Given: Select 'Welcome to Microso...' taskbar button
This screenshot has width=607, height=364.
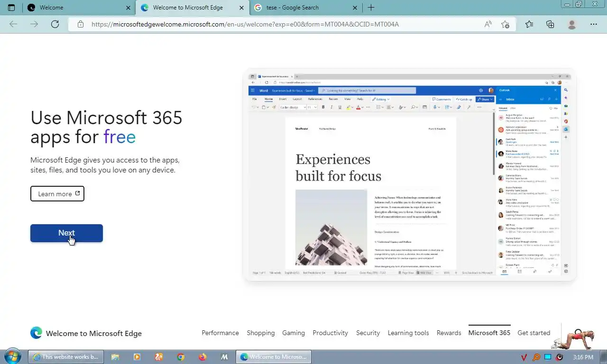Looking at the screenshot, I should [274, 357].
